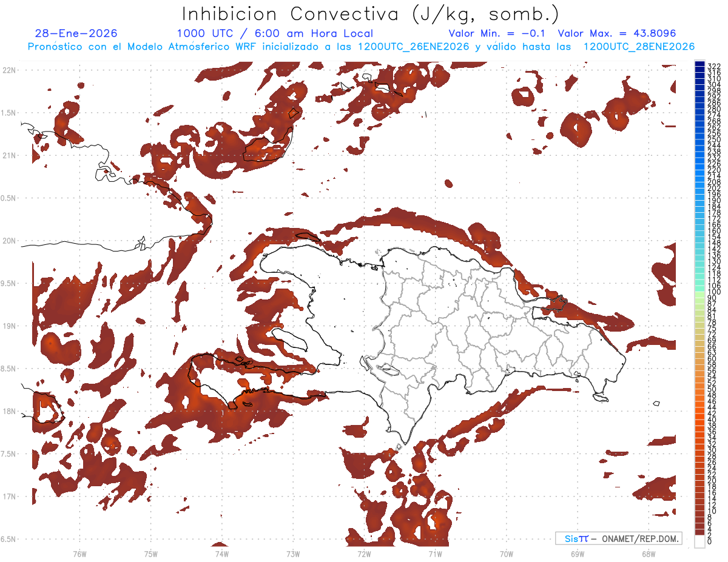Viewport: 728px width, 562px height.
Task: Click the '76W' longitude label
Action: tap(79, 554)
